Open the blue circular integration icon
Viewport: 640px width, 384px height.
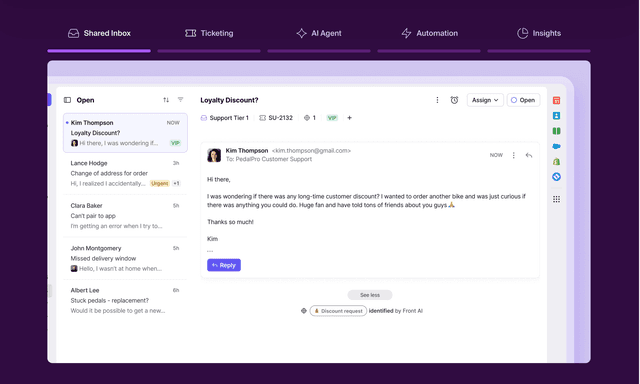tap(556, 177)
